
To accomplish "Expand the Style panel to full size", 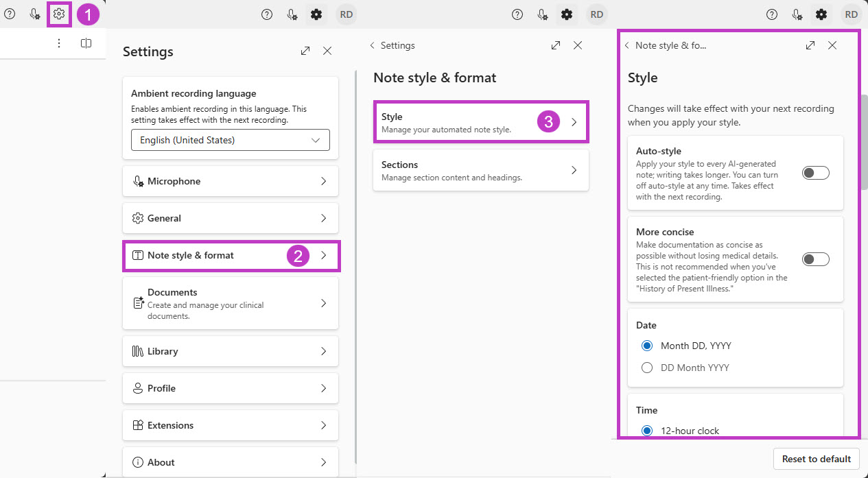I will (810, 45).
